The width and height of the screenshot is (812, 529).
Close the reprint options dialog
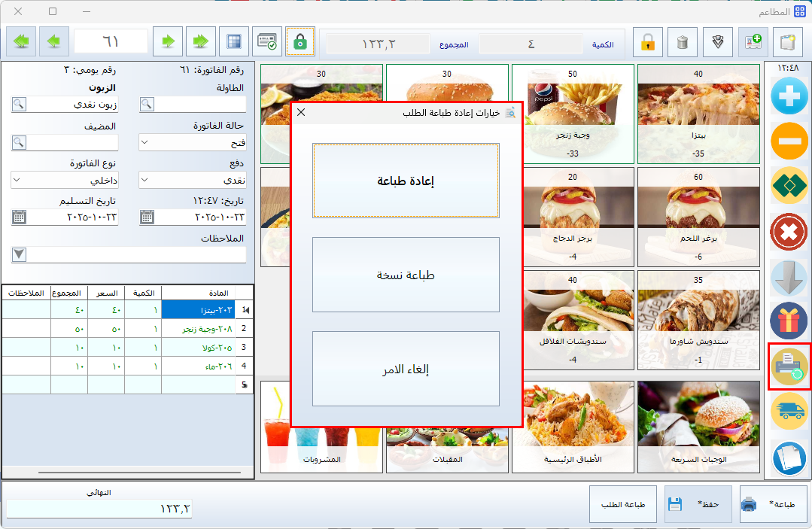tap(301, 113)
